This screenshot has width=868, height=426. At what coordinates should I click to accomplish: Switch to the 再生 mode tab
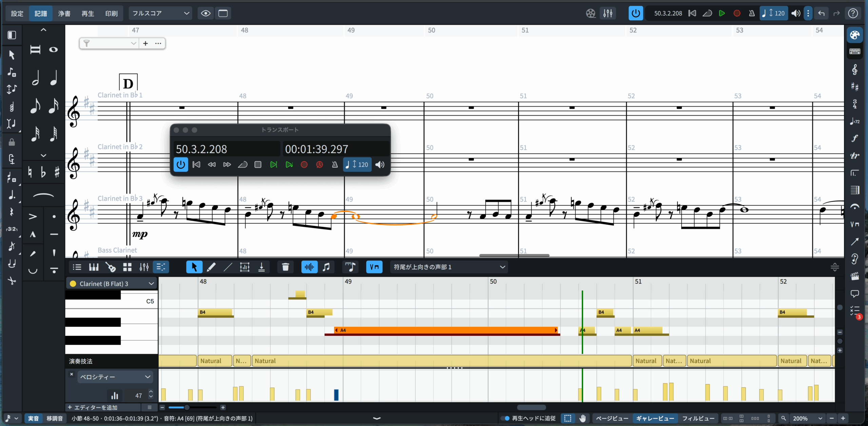coord(88,14)
